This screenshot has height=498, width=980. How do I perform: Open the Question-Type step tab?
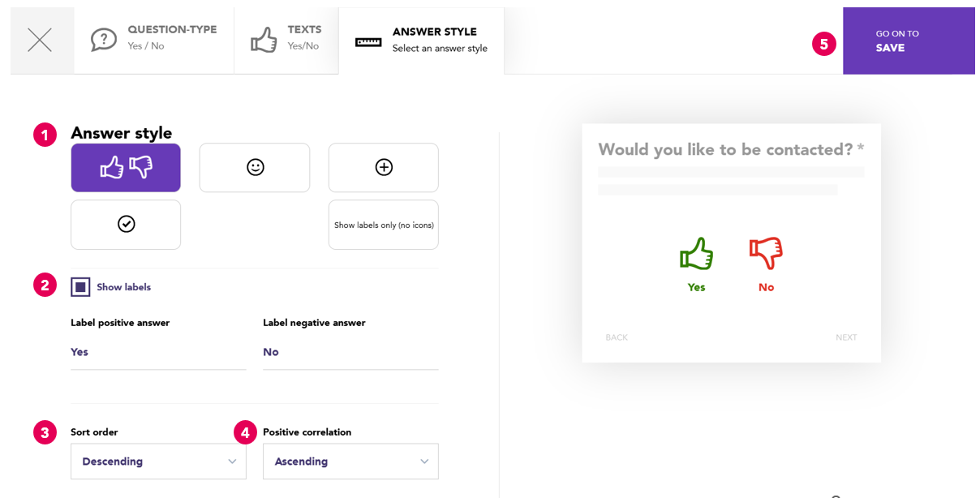154,41
